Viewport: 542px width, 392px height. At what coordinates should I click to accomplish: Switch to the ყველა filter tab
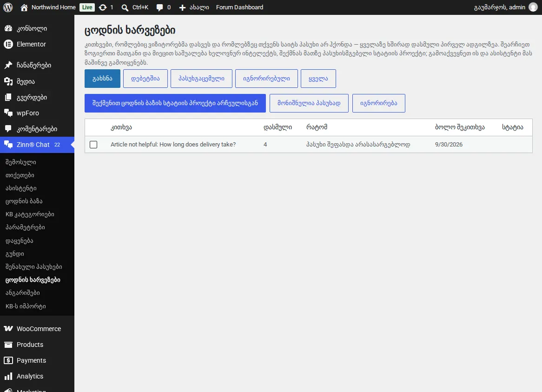coord(318,79)
